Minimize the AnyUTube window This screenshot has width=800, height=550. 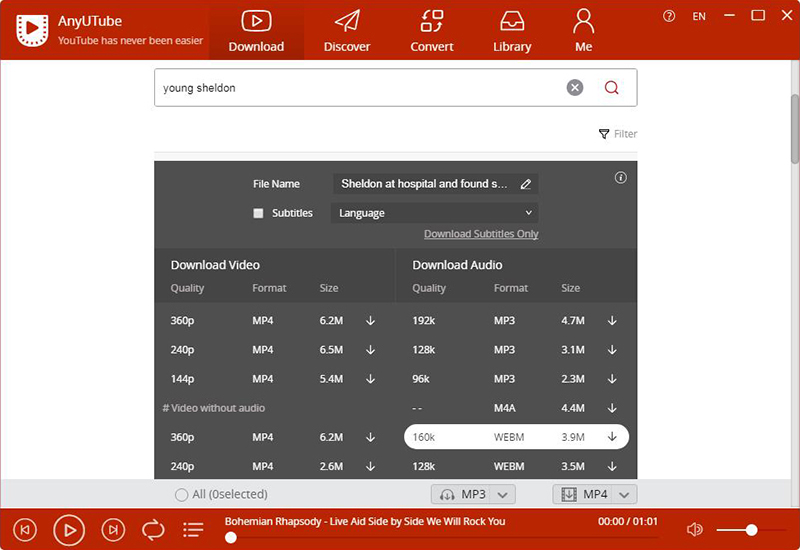[730, 16]
